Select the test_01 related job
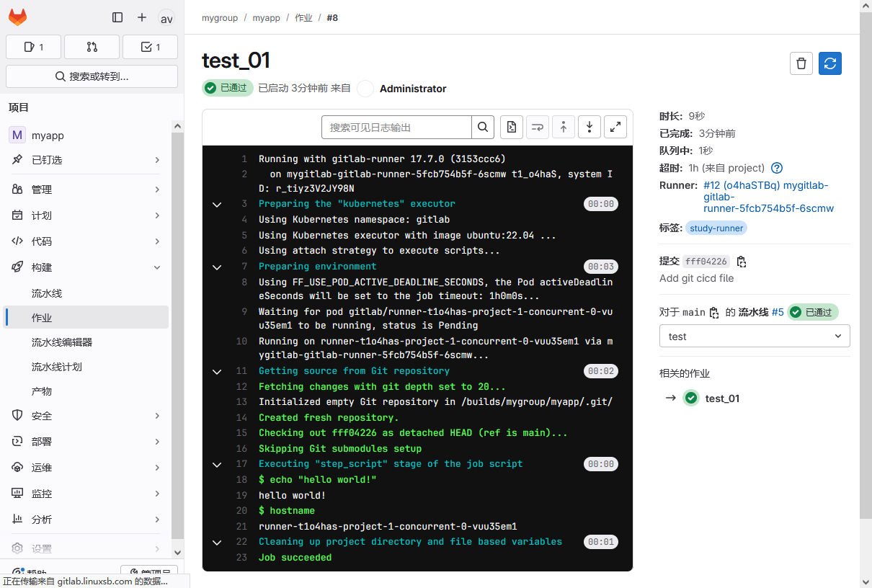 pos(722,398)
